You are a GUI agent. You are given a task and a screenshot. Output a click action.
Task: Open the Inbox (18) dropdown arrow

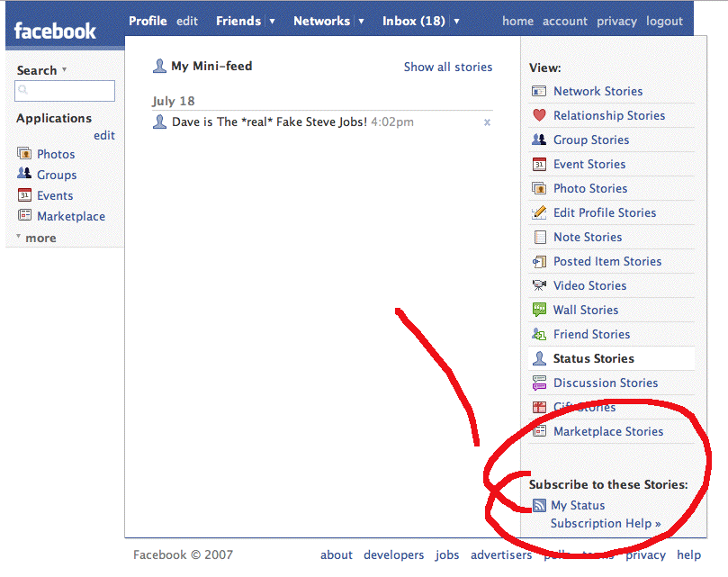point(457,21)
